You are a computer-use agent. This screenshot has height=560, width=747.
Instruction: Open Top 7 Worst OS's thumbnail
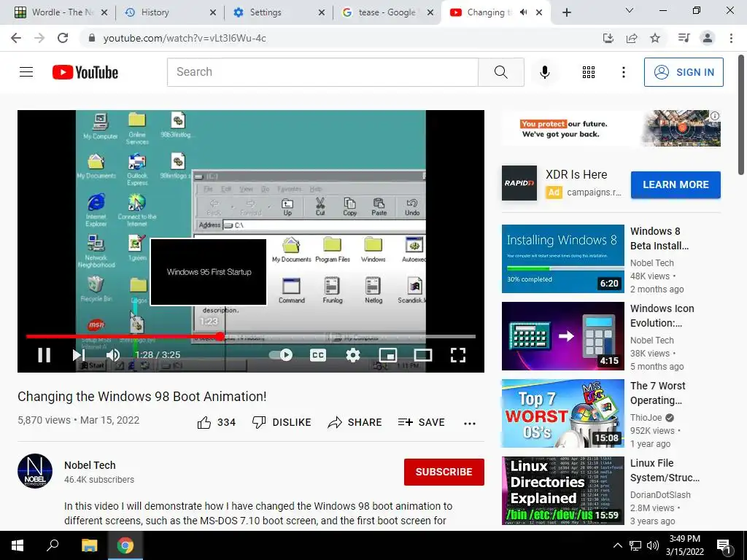562,413
